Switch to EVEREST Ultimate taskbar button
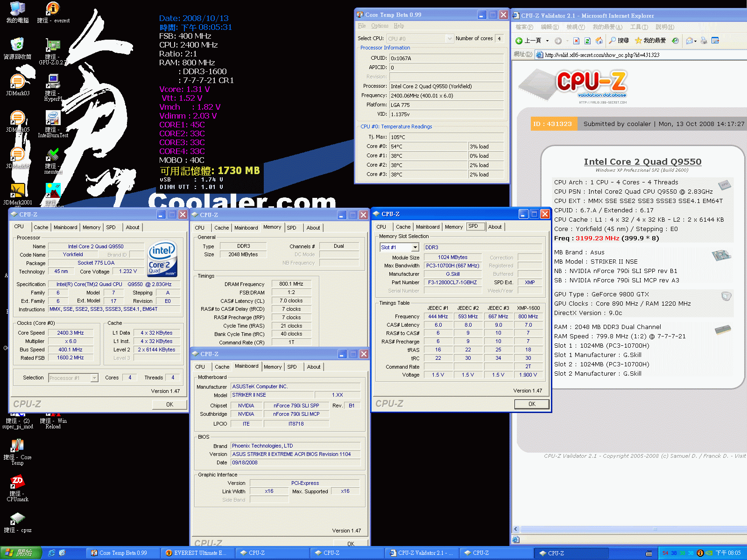 pyautogui.click(x=198, y=553)
